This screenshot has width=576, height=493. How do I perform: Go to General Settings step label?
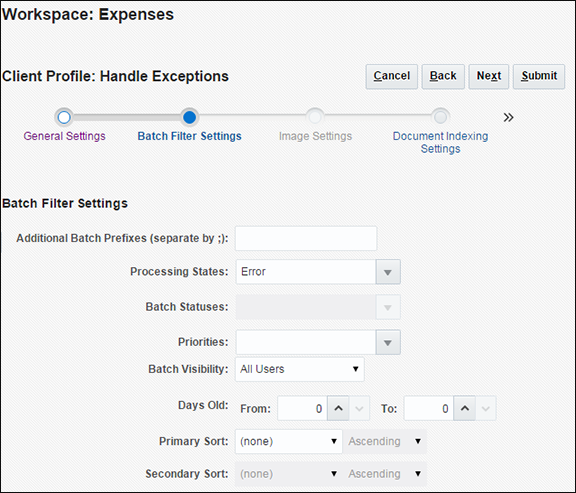pyautogui.click(x=64, y=136)
